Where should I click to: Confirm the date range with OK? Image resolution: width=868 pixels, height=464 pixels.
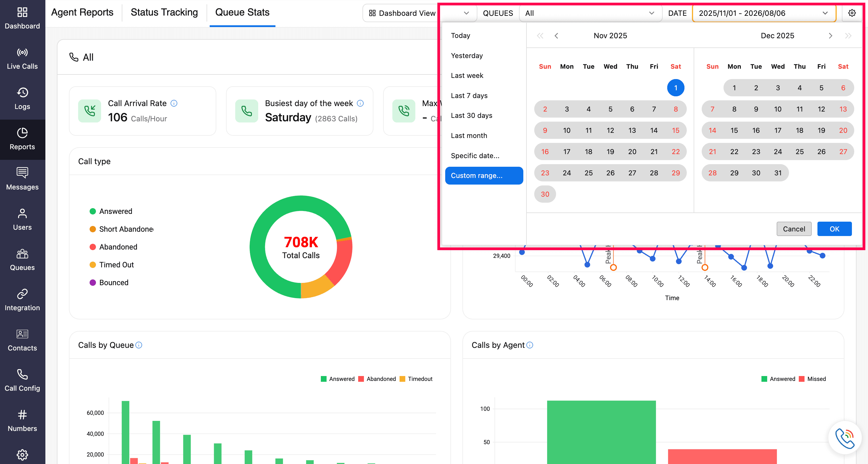click(834, 229)
